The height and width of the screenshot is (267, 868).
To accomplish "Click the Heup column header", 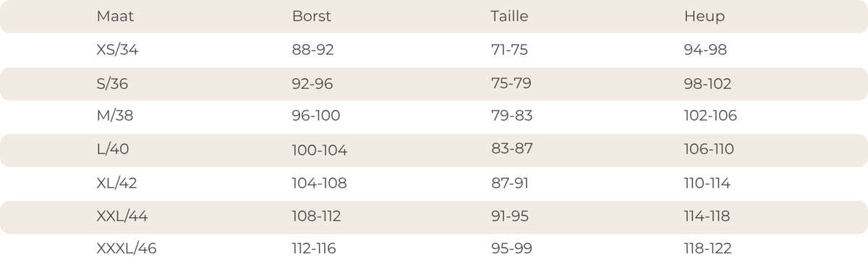I will [704, 17].
